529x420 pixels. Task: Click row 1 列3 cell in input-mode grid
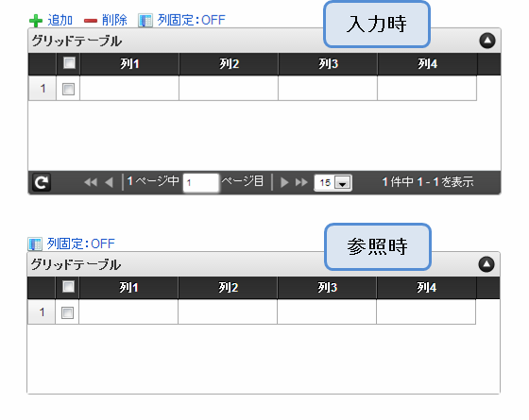[x=328, y=89]
